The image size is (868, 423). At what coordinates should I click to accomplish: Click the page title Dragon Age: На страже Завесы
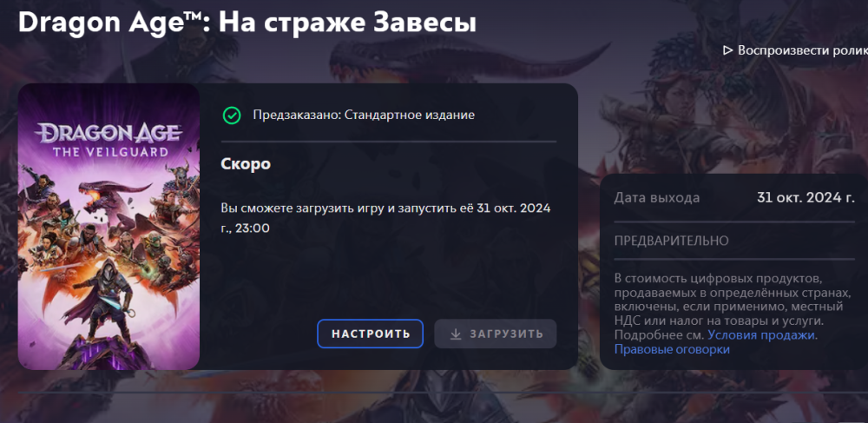click(x=247, y=23)
